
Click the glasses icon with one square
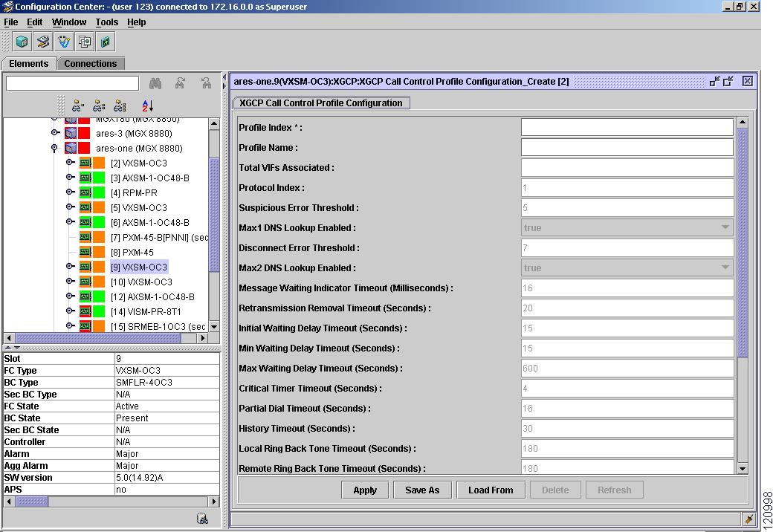(x=78, y=106)
